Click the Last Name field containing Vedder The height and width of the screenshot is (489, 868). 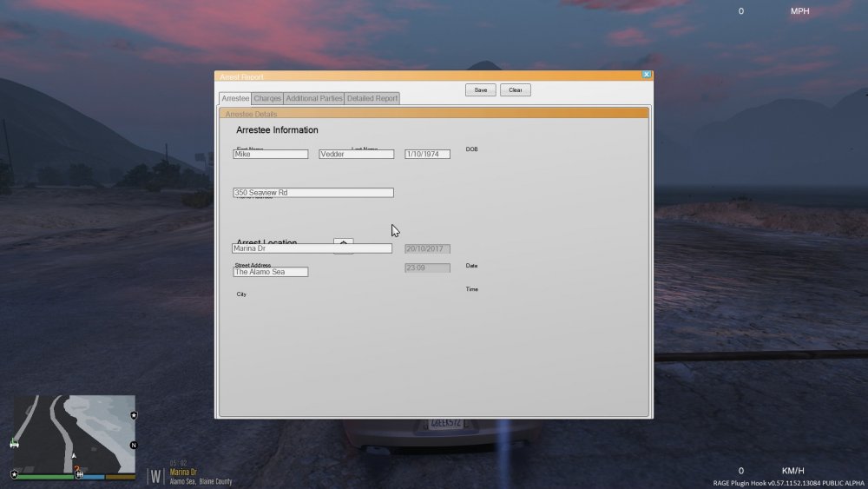pos(356,154)
